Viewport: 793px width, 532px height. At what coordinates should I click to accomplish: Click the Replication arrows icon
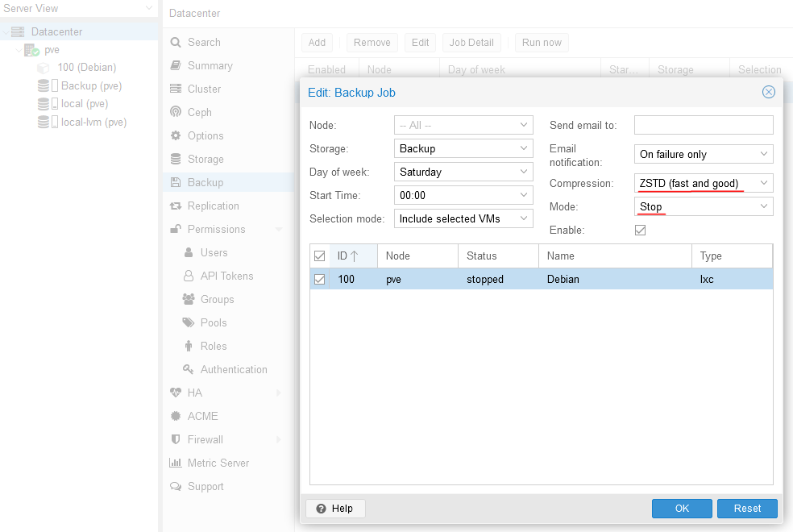pyautogui.click(x=176, y=206)
